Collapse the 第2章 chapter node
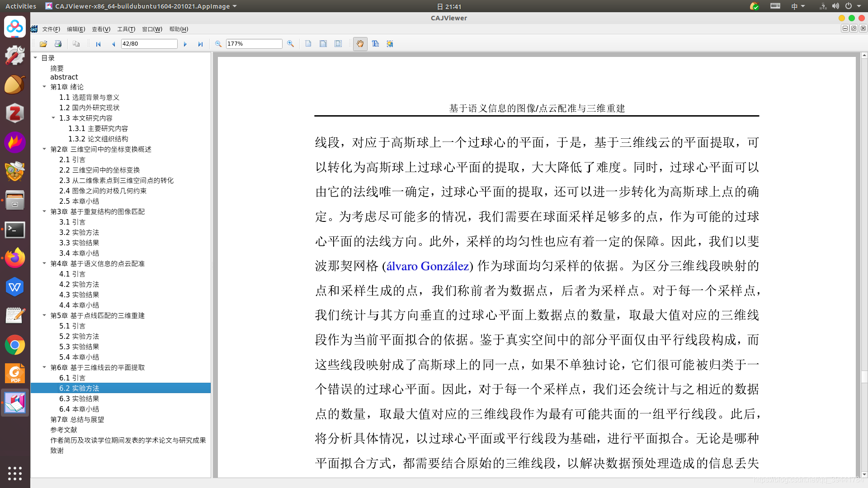The image size is (868, 488). point(44,149)
